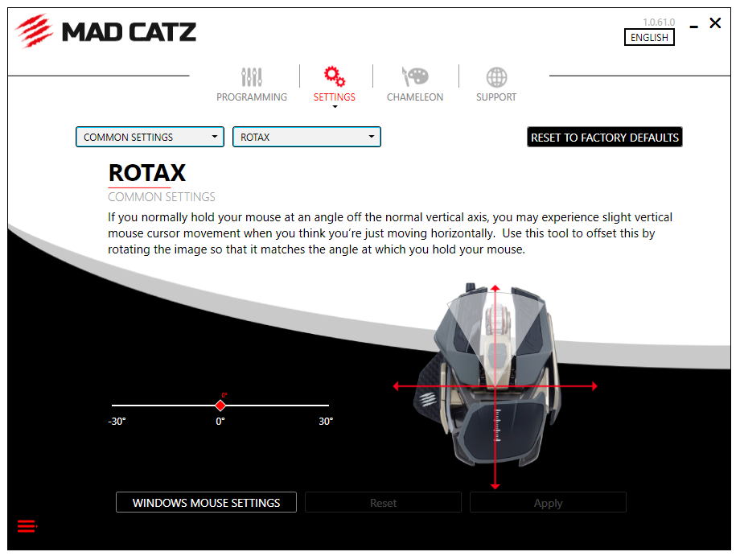The image size is (740, 560).
Task: Expand the ROTAX dropdown
Action: [x=306, y=137]
